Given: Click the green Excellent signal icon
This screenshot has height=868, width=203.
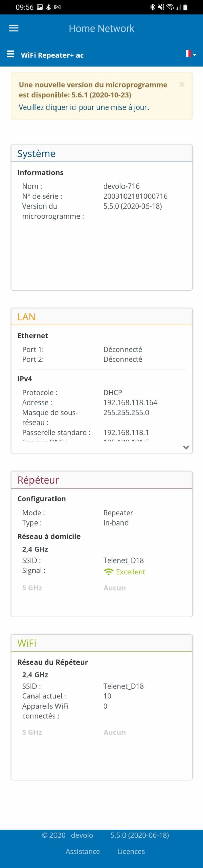Looking at the screenshot, I should pos(108,572).
